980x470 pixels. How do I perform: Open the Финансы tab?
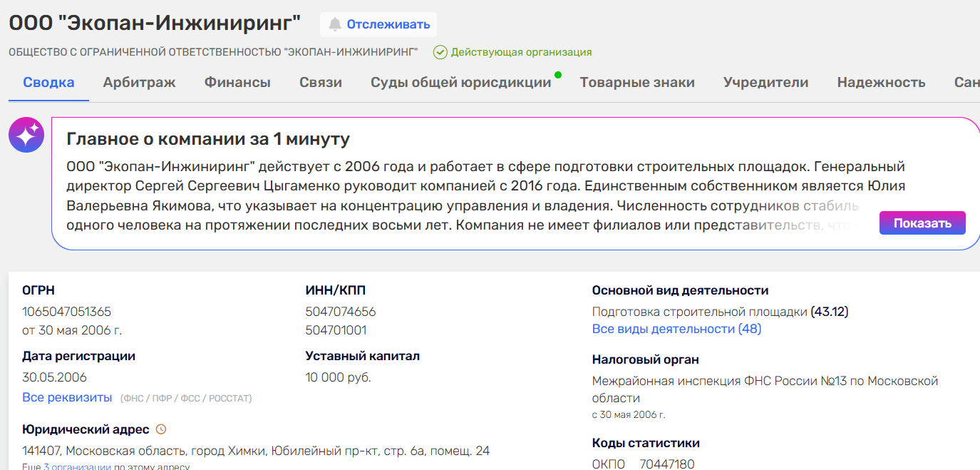click(x=237, y=82)
